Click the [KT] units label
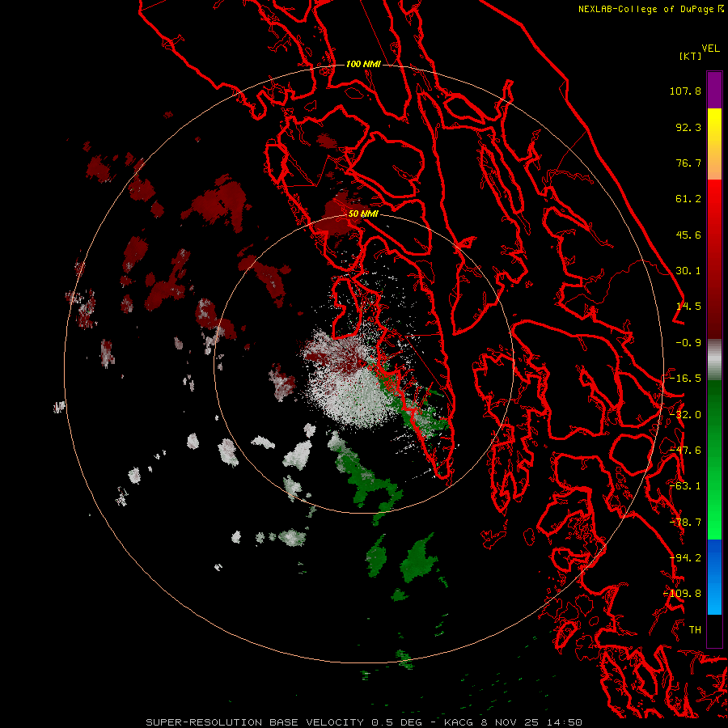This screenshot has height=728, width=728. pos(691,56)
